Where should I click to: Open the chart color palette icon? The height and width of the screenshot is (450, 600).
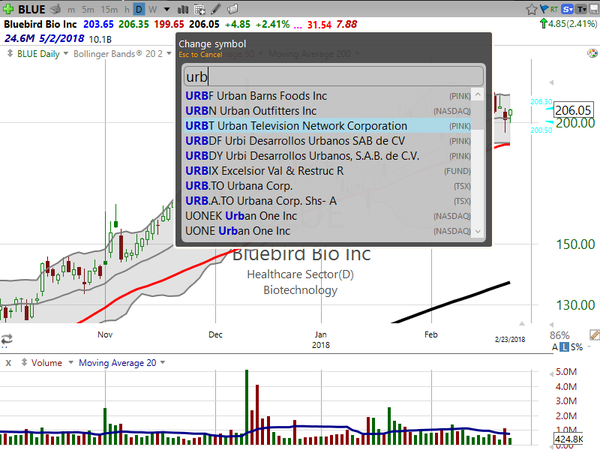(x=592, y=53)
